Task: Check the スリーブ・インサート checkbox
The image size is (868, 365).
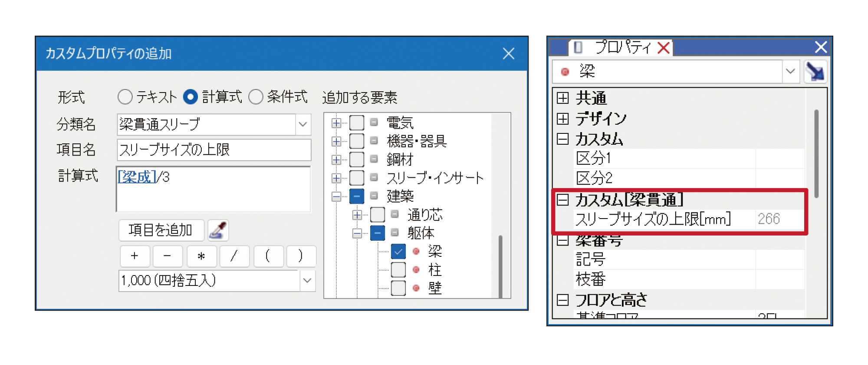Action: [357, 178]
